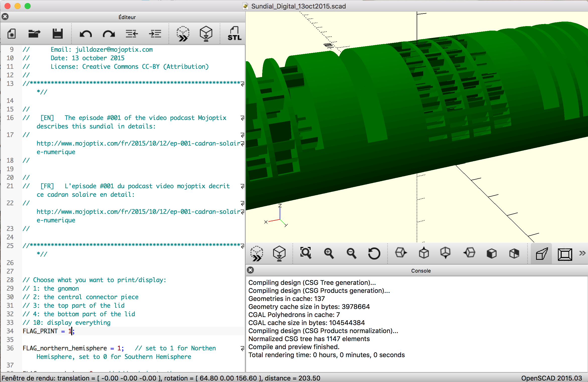This screenshot has width=588, height=382.
Task: Undo the last edit
Action: 86,34
